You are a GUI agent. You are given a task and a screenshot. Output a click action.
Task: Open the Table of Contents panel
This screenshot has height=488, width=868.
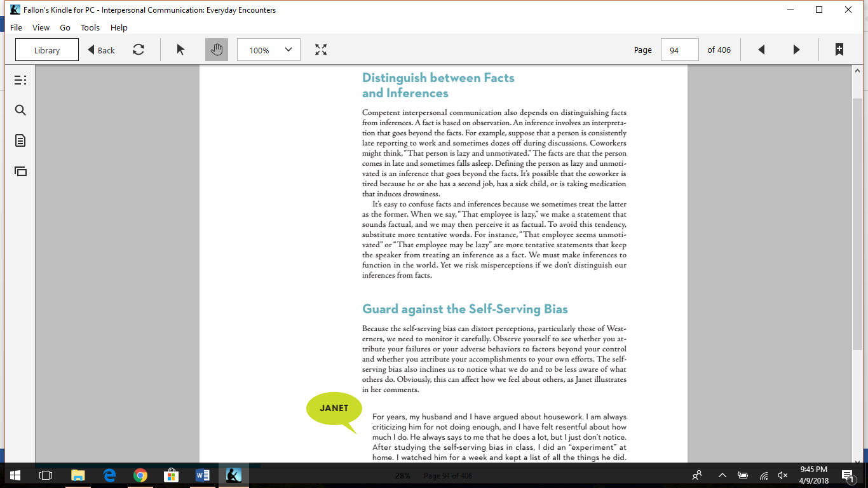point(20,79)
